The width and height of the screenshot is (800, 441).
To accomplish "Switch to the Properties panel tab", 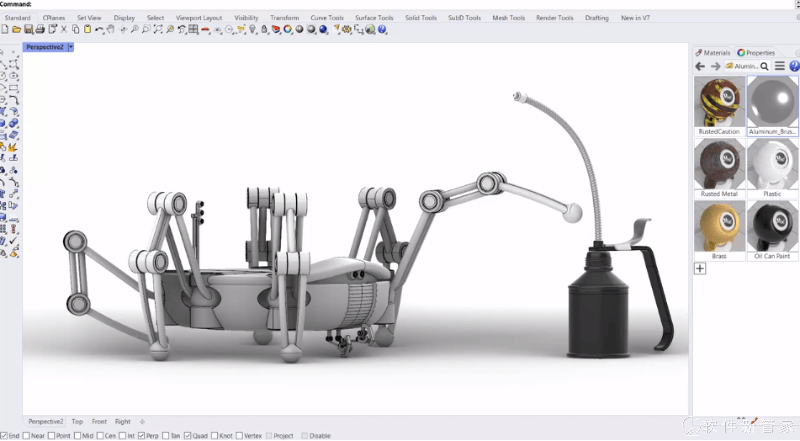I will (757, 52).
